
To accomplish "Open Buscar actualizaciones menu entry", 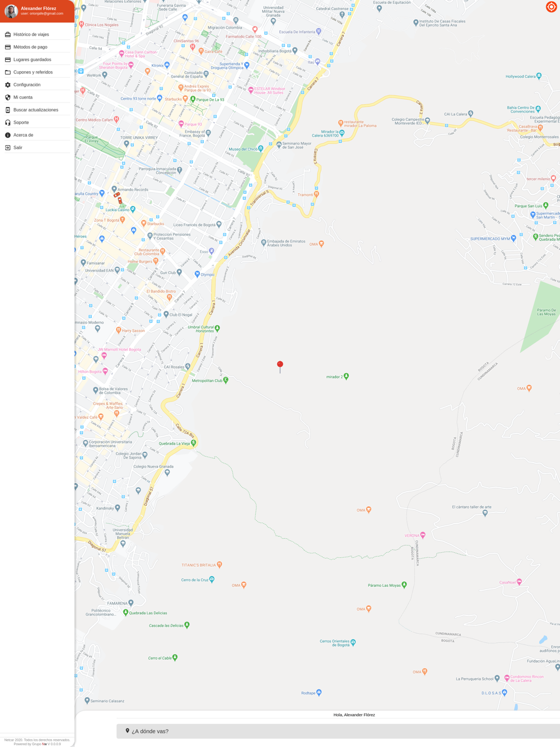I will [37, 110].
